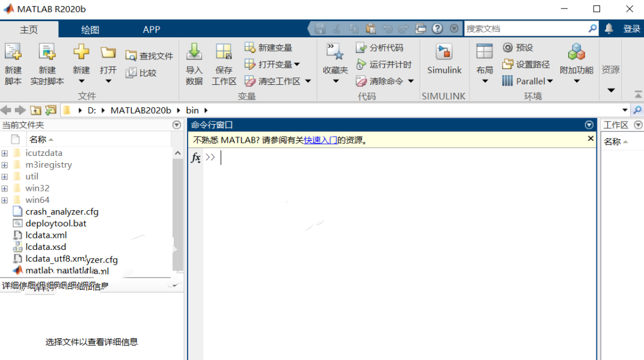Open Layout (布局) options
The image size is (644, 360).
(x=485, y=64)
